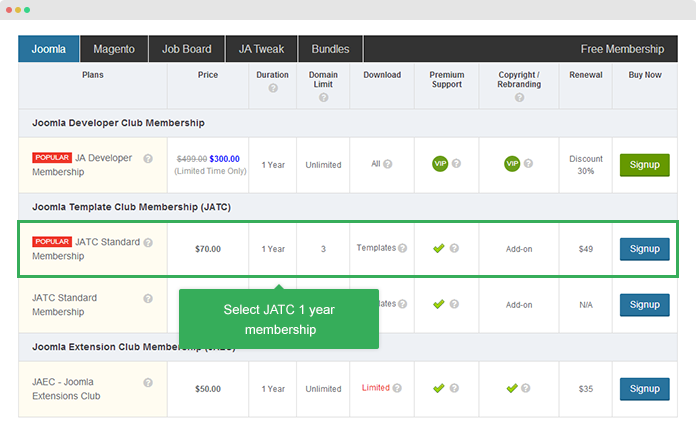Click the help icon next to Download "All"

tap(388, 164)
